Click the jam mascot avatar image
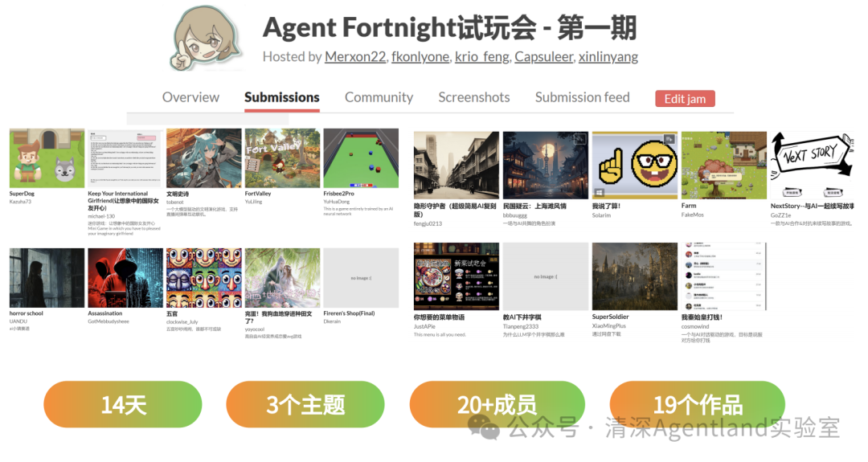 (207, 39)
